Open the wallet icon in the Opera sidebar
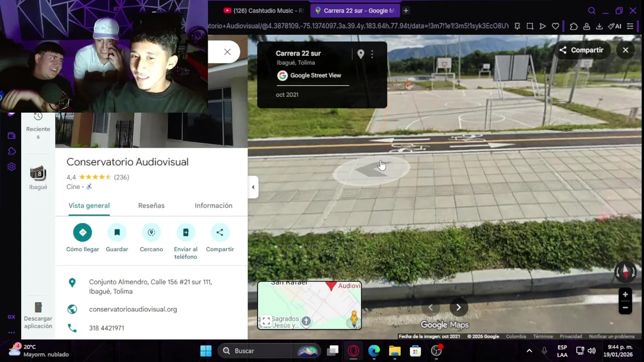 [x=12, y=136]
